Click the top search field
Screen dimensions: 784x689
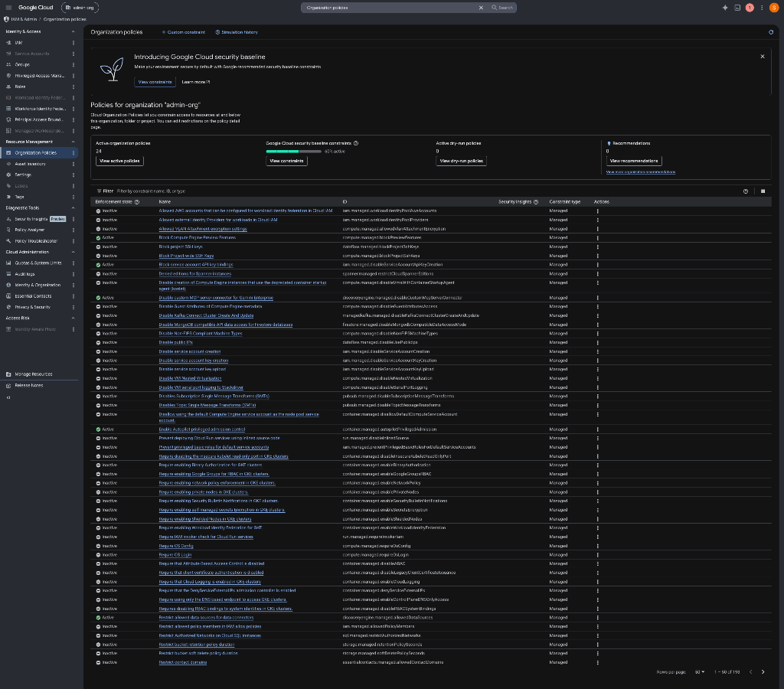(x=390, y=8)
